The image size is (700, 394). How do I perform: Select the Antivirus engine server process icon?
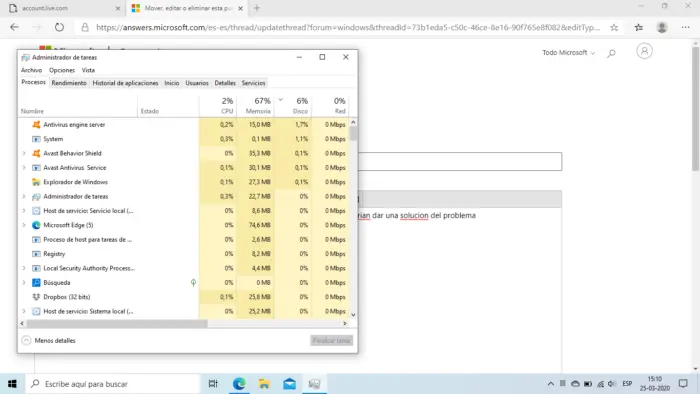[x=36, y=125]
